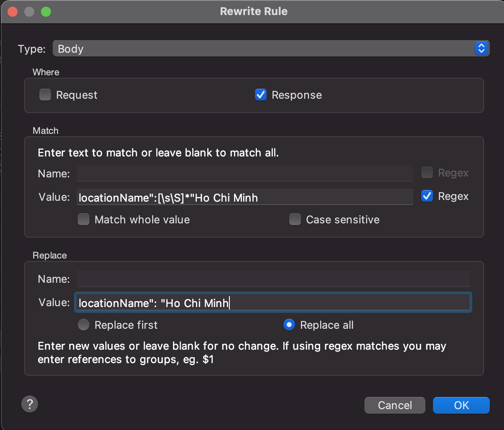The width and height of the screenshot is (504, 430).
Task: Click the green zoom window button
Action: pos(46,12)
